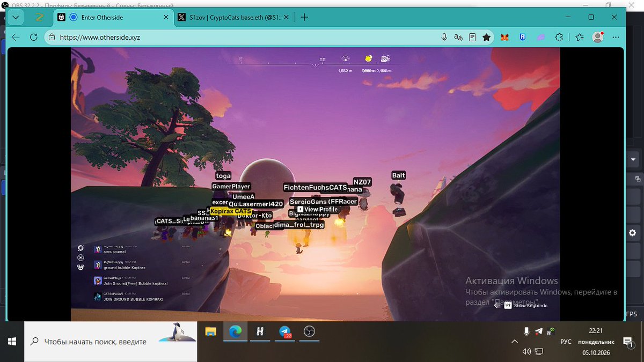
Task: Open the volume control tray icon
Action: point(526,351)
